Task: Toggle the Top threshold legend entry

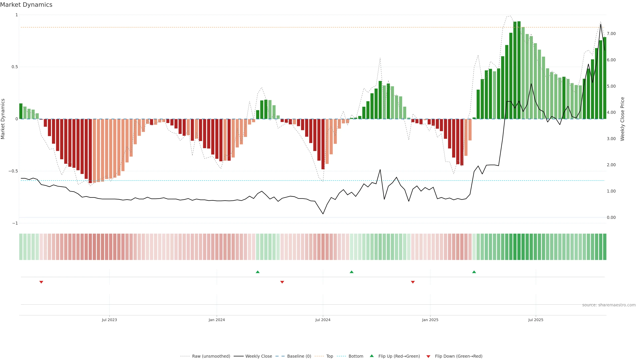Action: click(330, 356)
